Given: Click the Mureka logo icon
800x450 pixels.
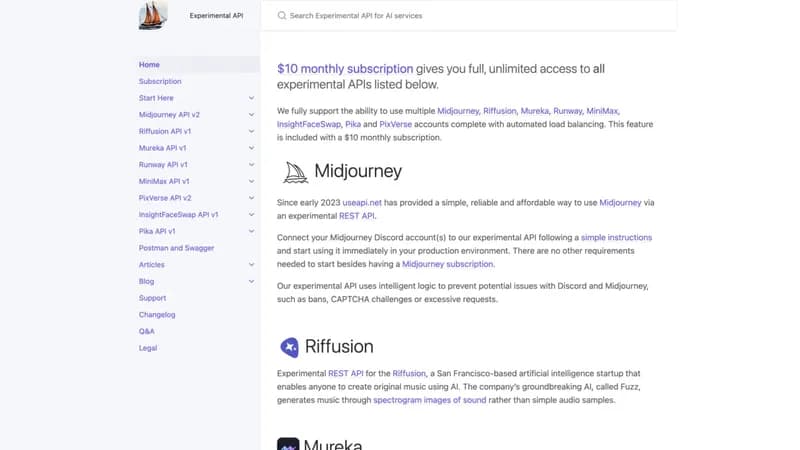Looking at the screenshot, I should [x=288, y=443].
